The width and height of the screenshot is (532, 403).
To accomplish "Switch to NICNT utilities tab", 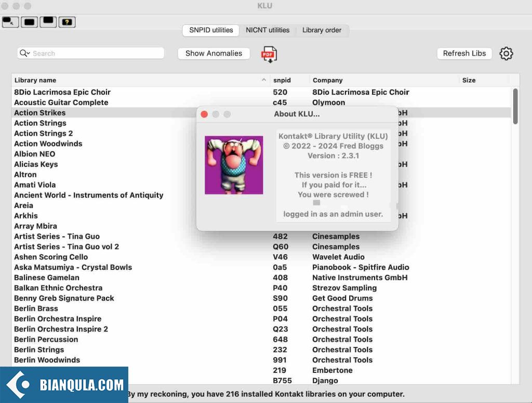I will (268, 30).
